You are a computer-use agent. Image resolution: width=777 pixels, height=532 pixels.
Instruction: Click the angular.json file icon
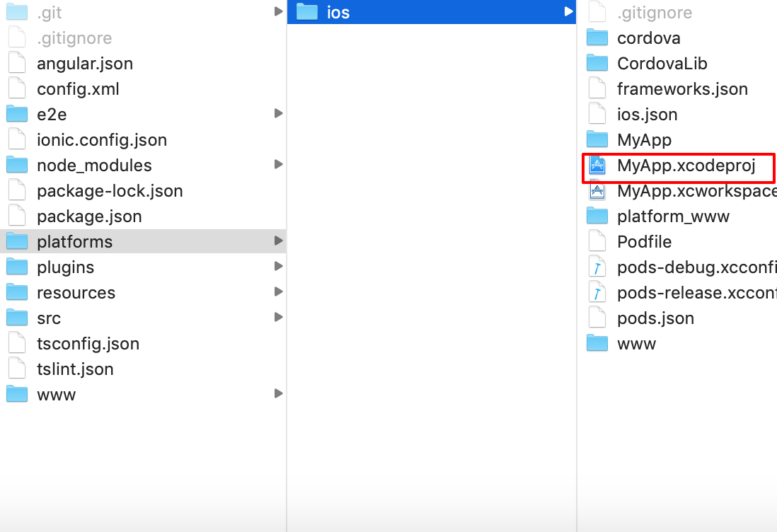tap(17, 64)
